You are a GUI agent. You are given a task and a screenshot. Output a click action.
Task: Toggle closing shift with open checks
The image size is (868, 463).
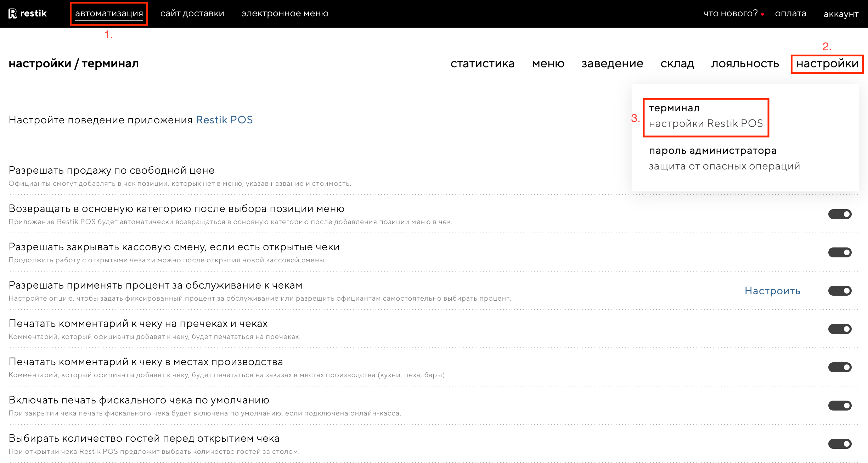(840, 252)
